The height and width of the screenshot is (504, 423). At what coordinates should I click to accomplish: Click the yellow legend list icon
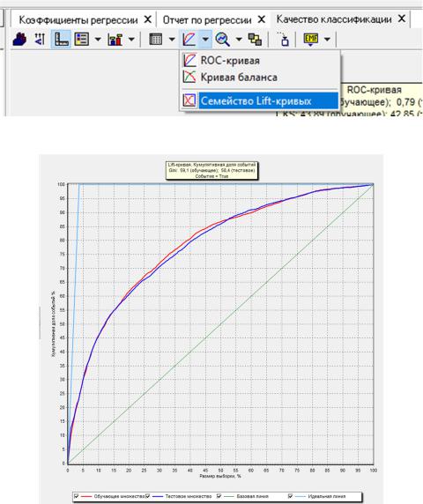82,40
